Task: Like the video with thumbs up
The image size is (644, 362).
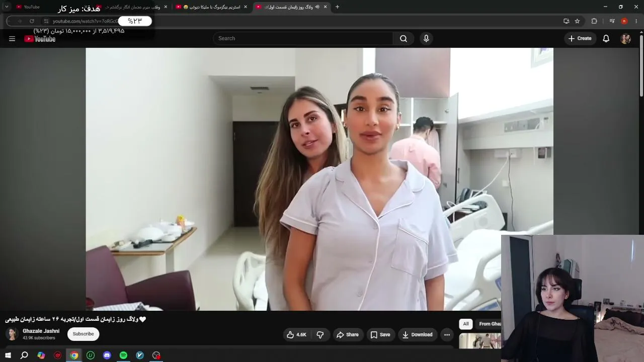Action: point(296,335)
